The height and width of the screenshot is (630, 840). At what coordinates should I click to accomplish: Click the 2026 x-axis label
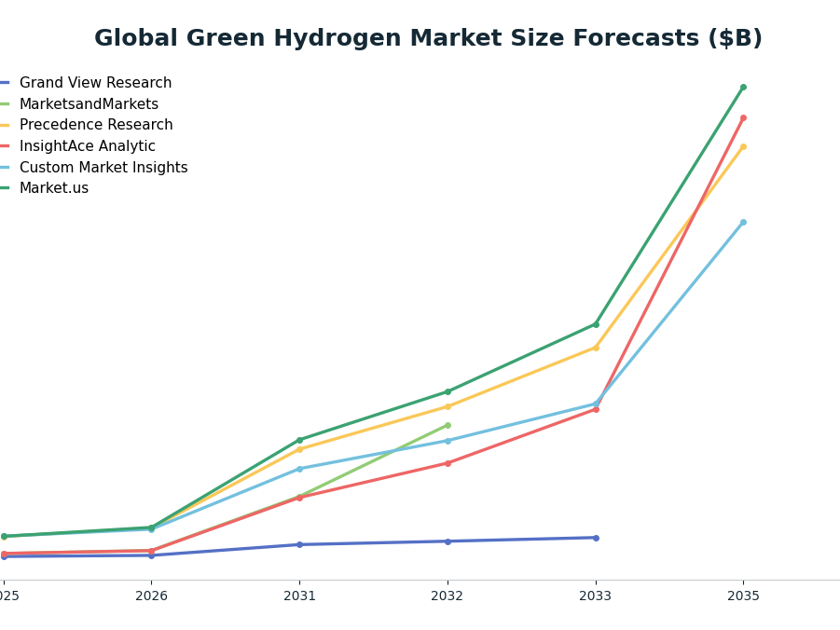click(x=151, y=596)
